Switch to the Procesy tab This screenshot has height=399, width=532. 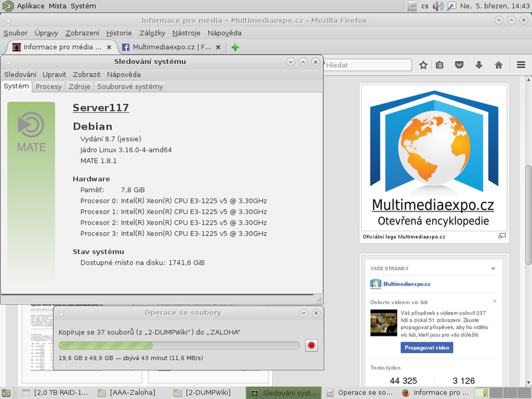point(48,86)
